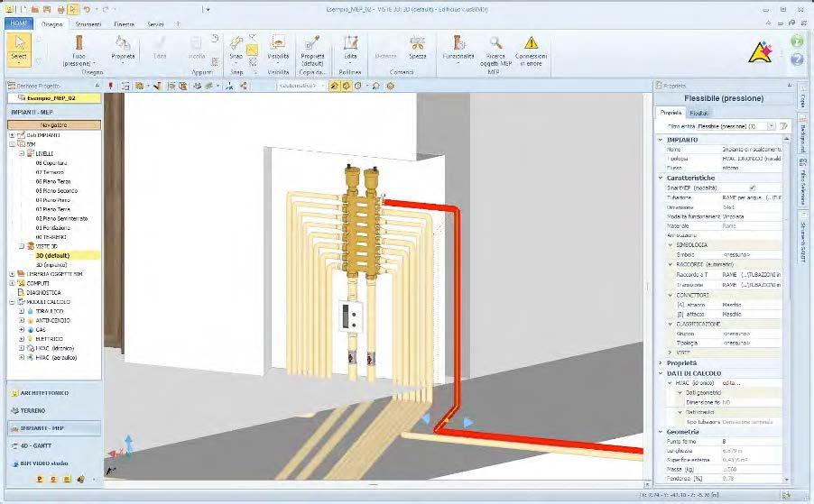814x504 pixels.
Task: Expand the COMPUTI tree node
Action: (x=12, y=283)
